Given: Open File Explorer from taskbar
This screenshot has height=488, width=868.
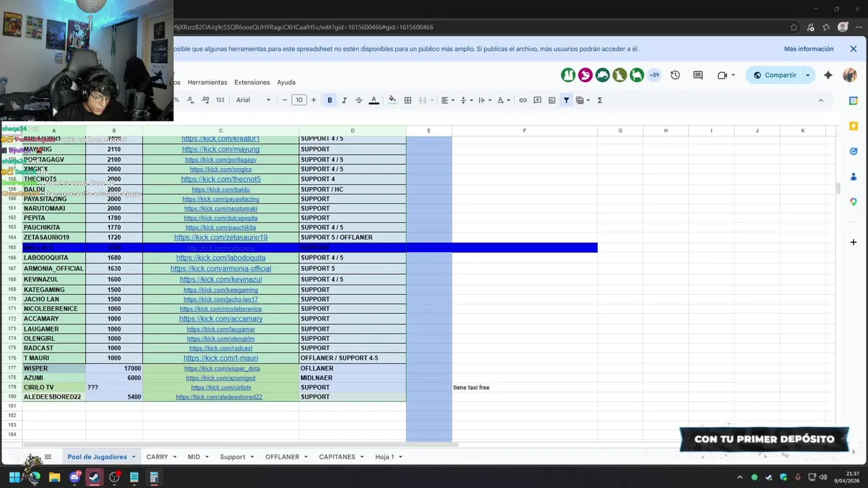Looking at the screenshot, I should (54, 477).
